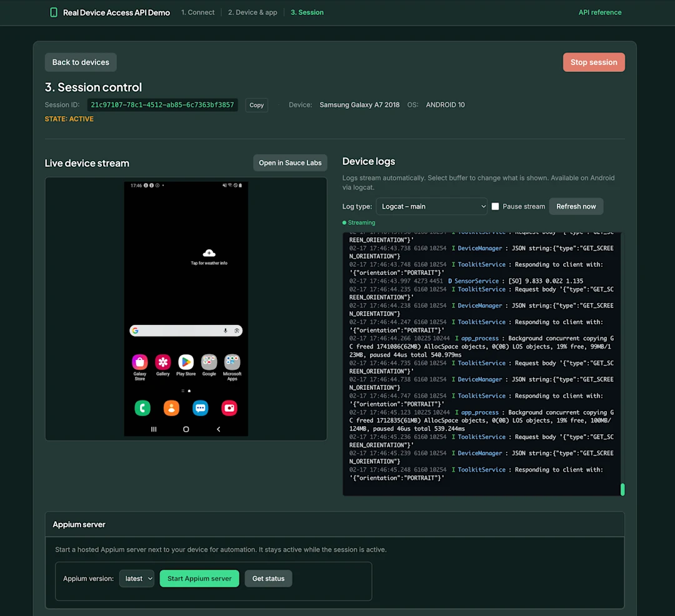Screen dimensions: 675x616
Task: Copy the session ID
Action: [257, 105]
